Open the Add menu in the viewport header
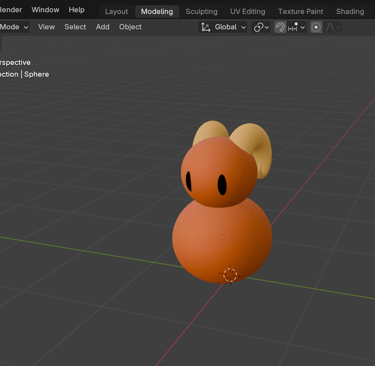 pyautogui.click(x=103, y=27)
